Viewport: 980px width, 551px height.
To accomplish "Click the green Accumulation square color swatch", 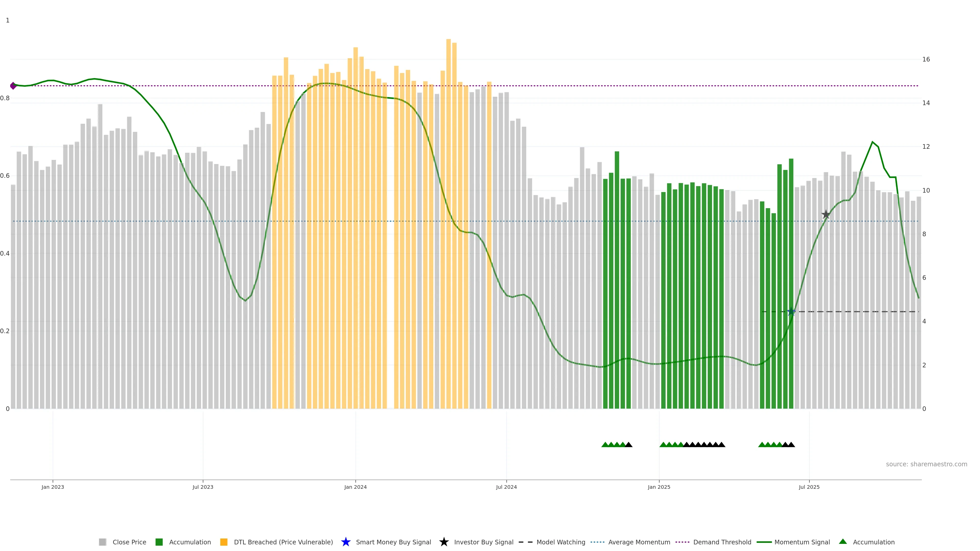I will [159, 542].
